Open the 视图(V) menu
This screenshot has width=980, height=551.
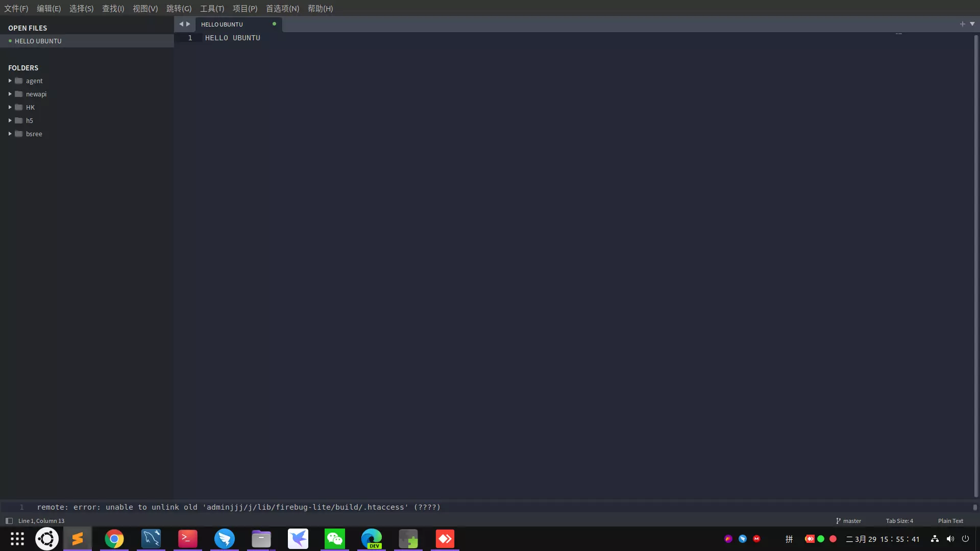click(145, 9)
